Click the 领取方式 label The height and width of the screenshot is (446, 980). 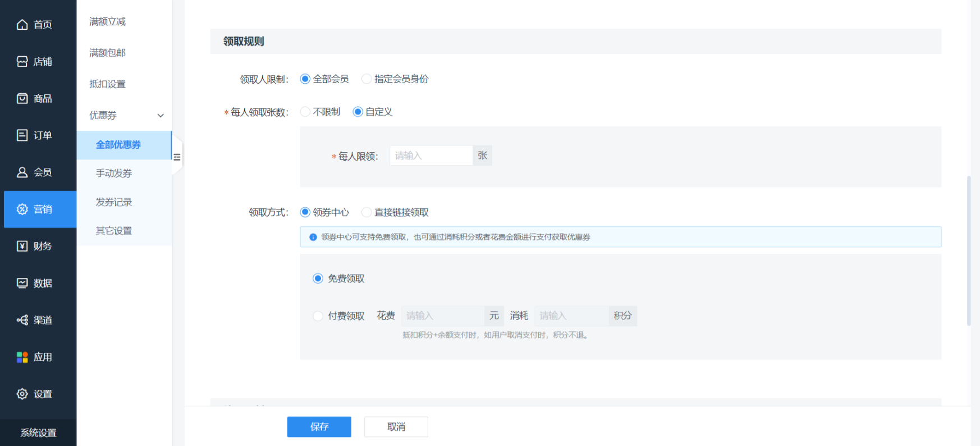click(269, 213)
